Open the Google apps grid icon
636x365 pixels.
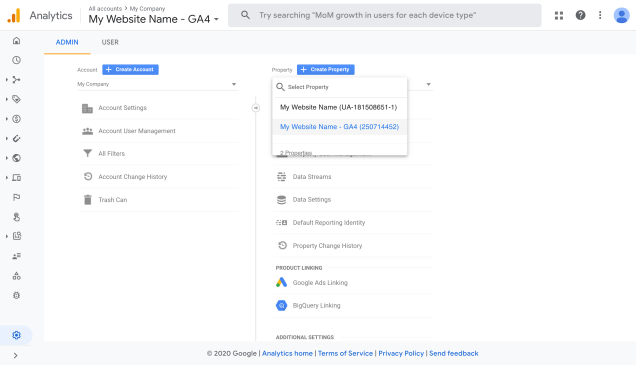coord(559,15)
